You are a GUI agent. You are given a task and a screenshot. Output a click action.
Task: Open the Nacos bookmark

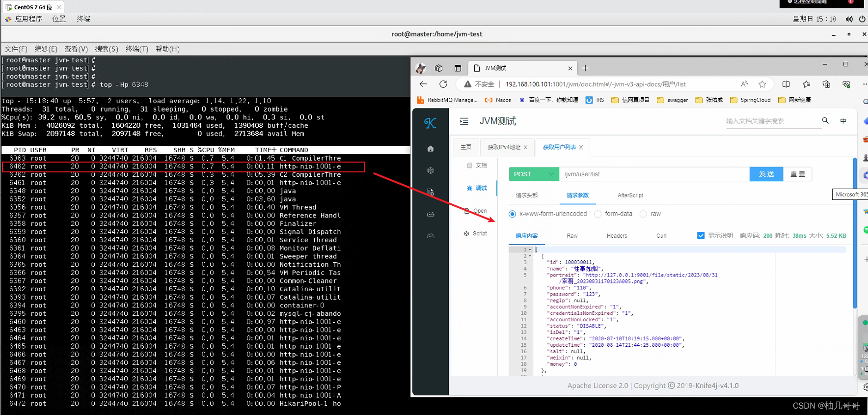[x=498, y=100]
